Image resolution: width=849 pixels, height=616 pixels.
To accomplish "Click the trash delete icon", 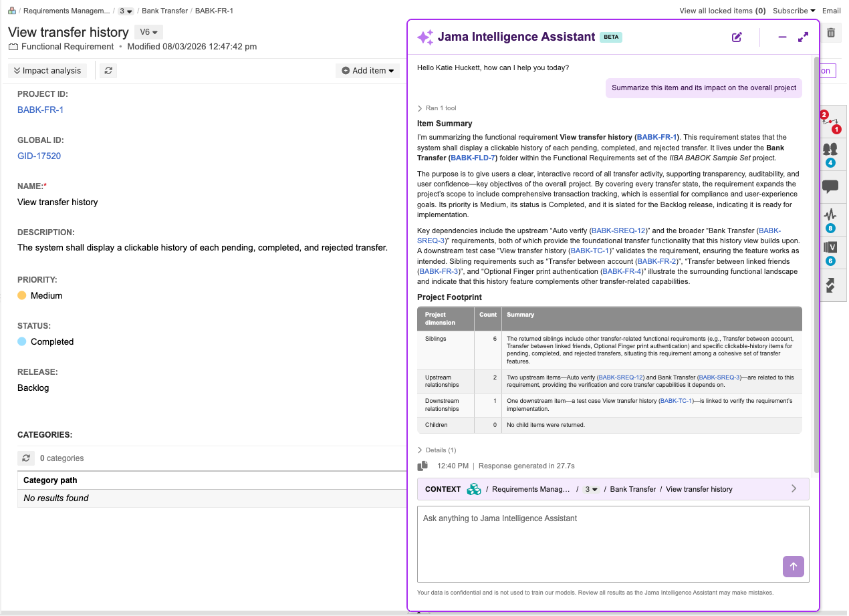I will [x=831, y=32].
